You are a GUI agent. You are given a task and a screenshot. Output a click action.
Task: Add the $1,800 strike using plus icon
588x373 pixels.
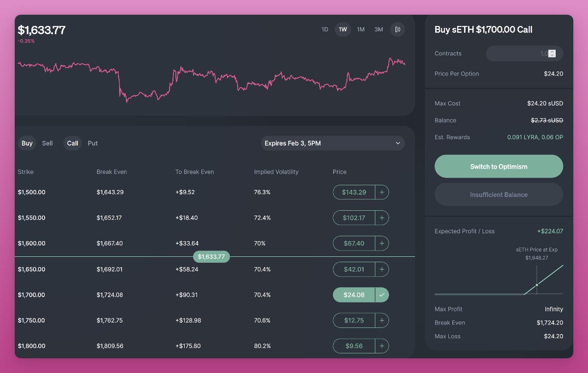click(382, 346)
